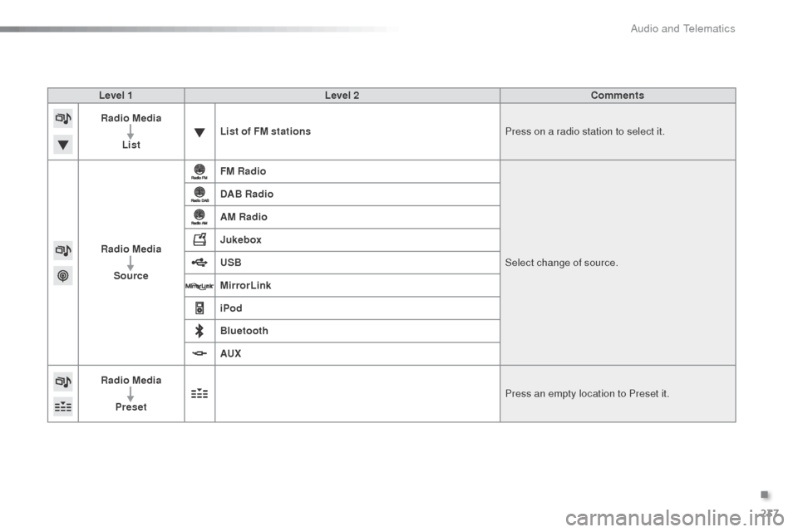The width and height of the screenshot is (798, 532).
Task: Select the FM Radio source icon
Action: [199, 171]
